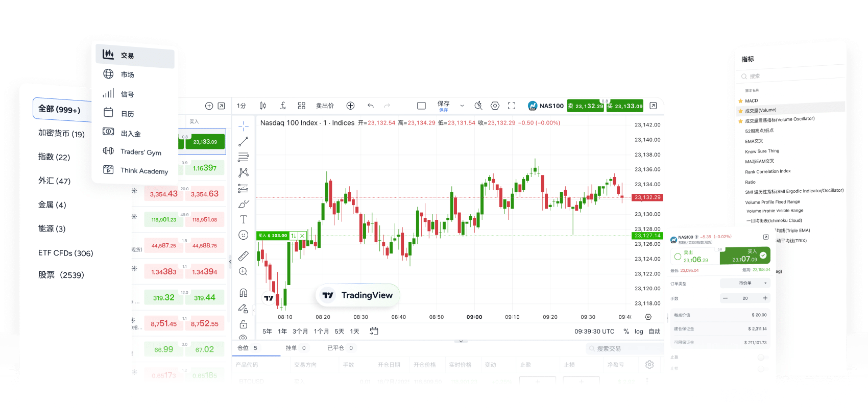Select the forecasting and measurement position tool

244,188
